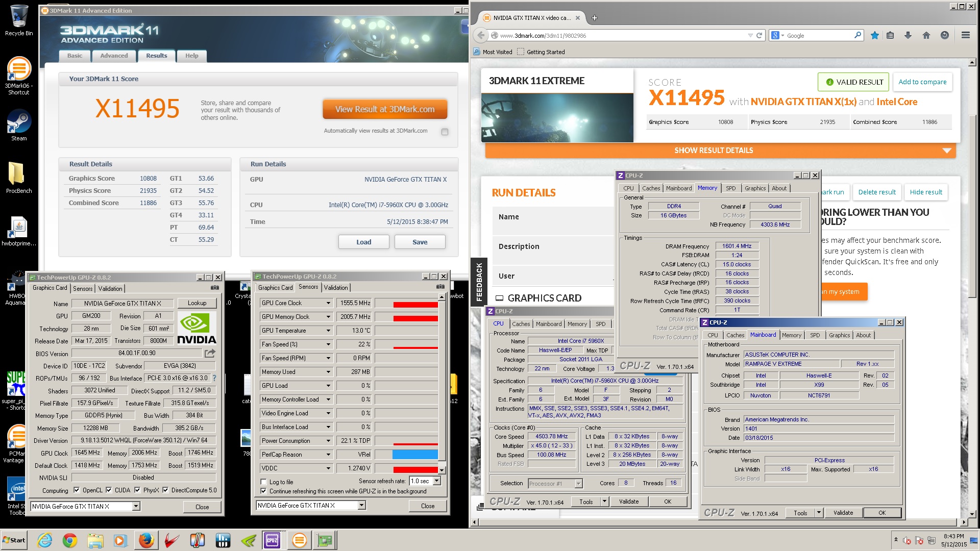The image size is (980, 551).
Task: Click Delete result link
Action: click(x=877, y=192)
